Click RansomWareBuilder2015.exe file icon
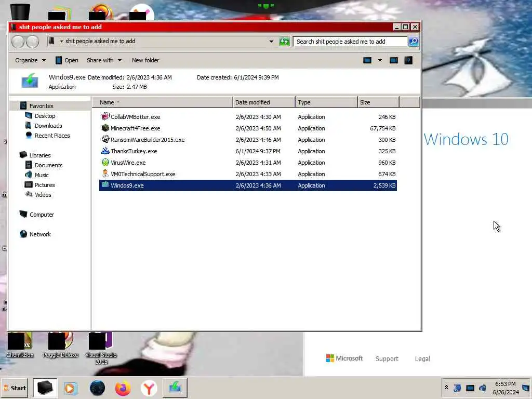 [105, 139]
